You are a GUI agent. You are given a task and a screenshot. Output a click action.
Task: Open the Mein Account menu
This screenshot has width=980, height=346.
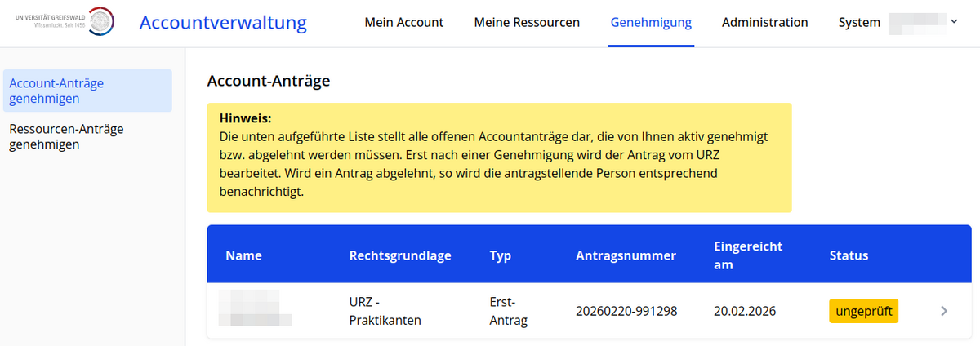tap(403, 22)
